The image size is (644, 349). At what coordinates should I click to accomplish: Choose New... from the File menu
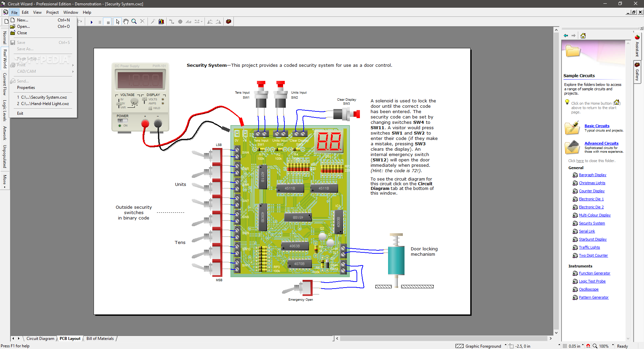point(43,20)
